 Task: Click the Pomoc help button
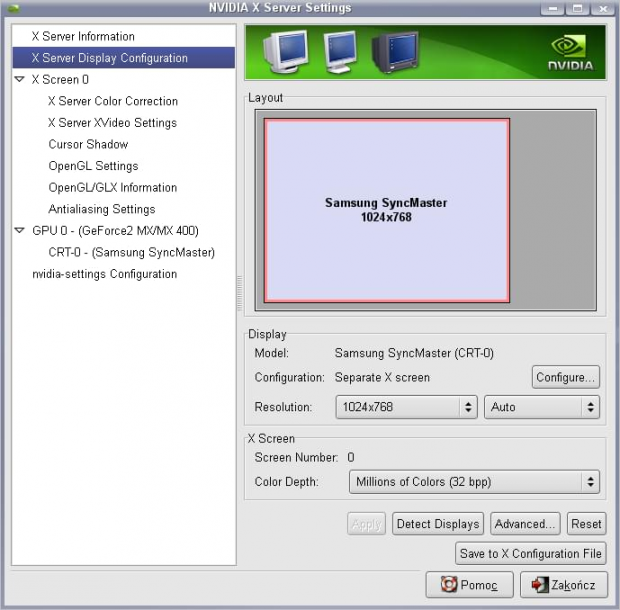click(469, 584)
